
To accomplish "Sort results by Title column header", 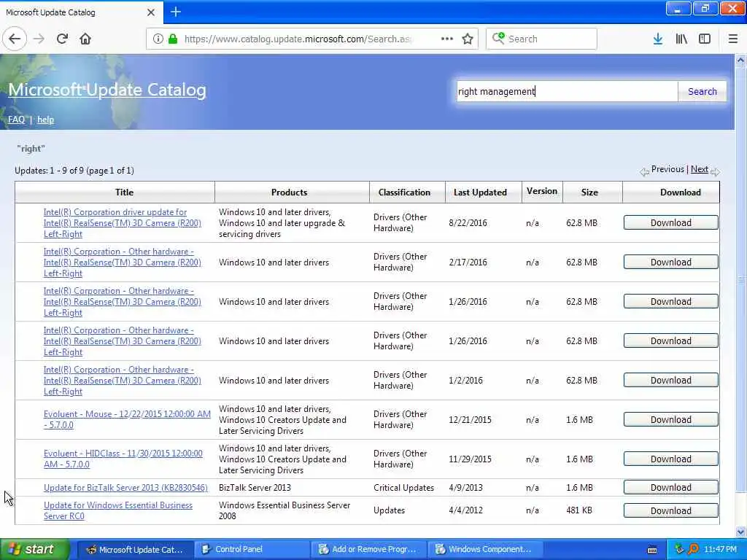I will pyautogui.click(x=124, y=192).
